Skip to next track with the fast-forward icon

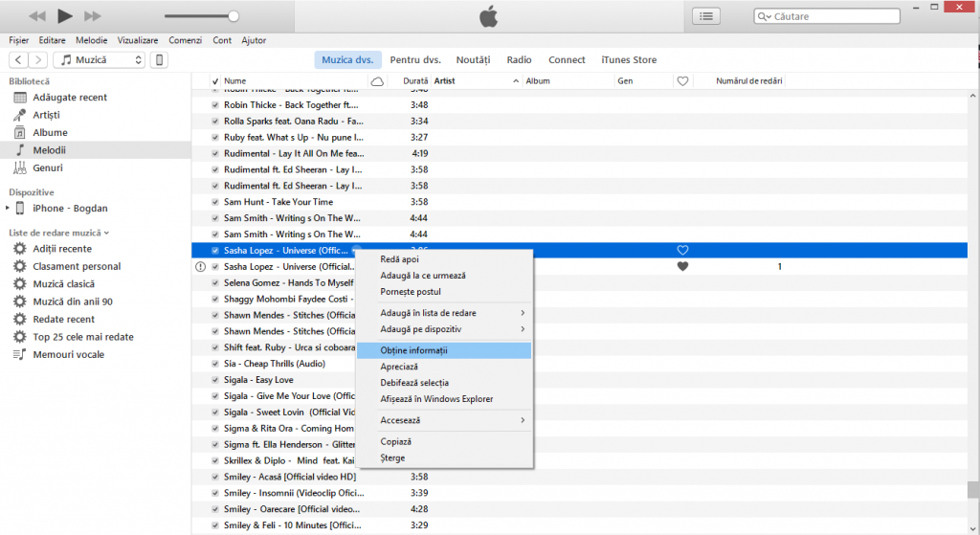(93, 16)
